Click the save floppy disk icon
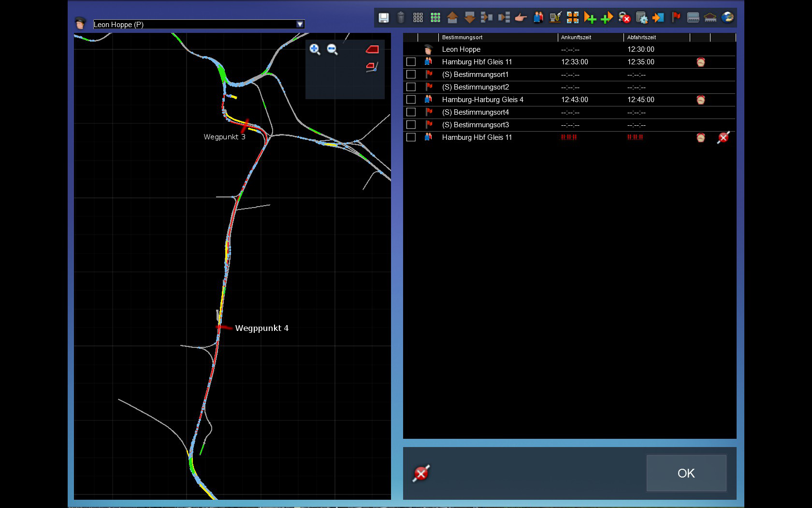812x508 pixels. pyautogui.click(x=383, y=18)
